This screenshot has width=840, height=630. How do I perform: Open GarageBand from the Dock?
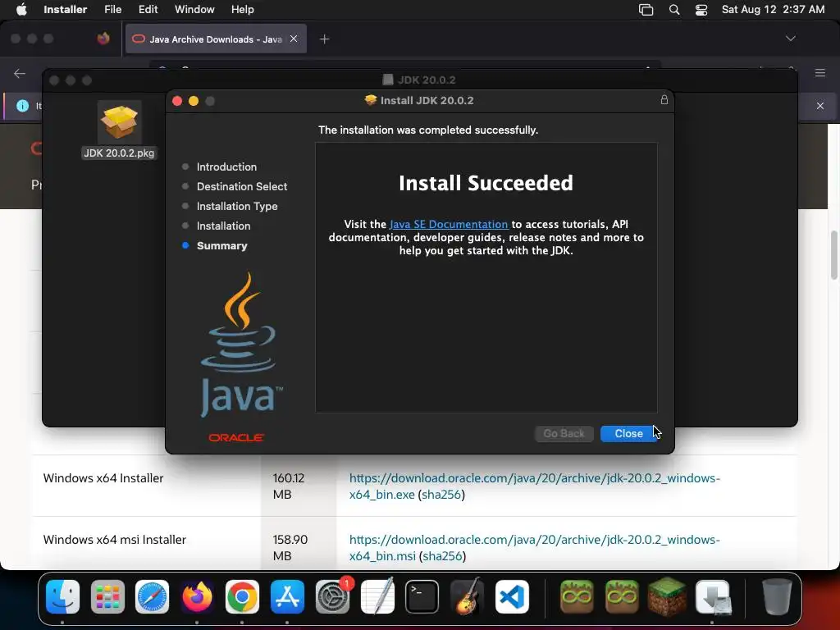point(467,596)
